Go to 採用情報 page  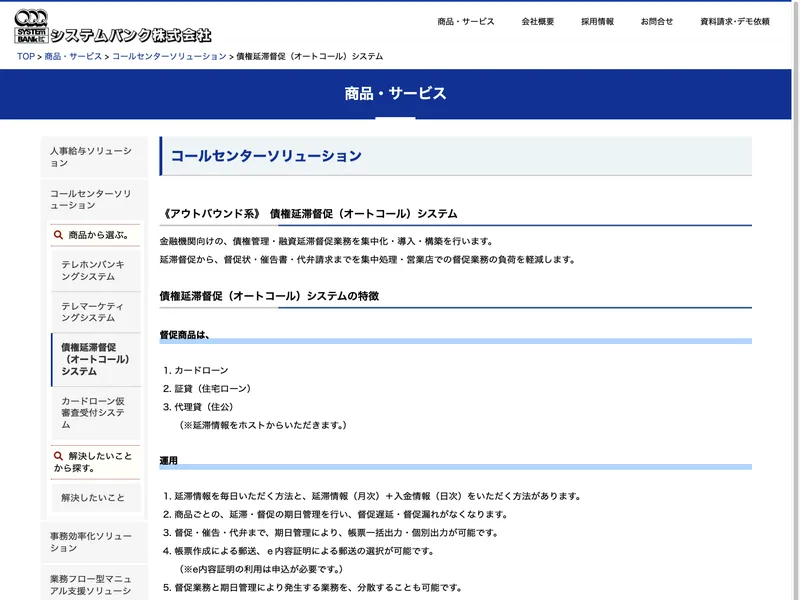[x=597, y=21]
